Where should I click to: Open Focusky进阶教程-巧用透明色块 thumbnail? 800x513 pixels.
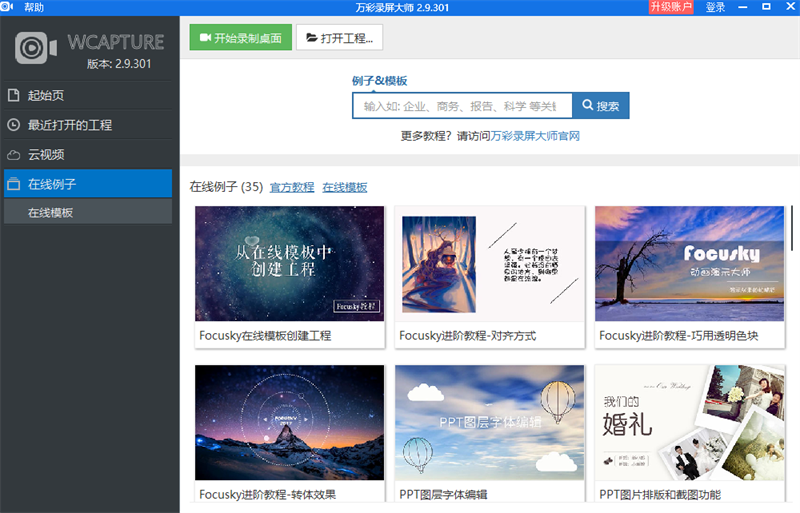[689, 263]
